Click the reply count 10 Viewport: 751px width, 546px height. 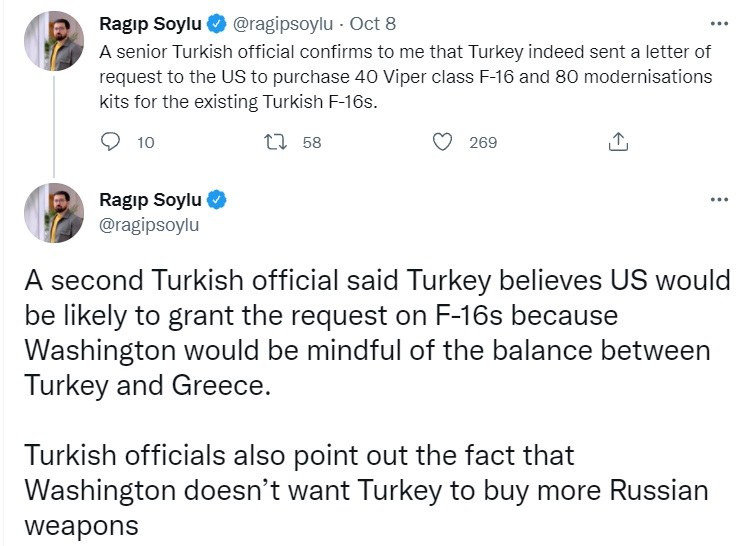[x=145, y=143]
